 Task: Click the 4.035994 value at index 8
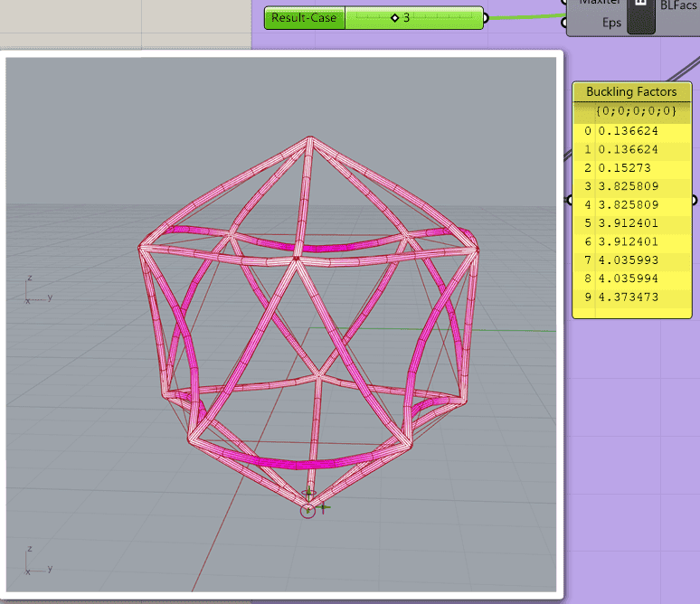tap(628, 278)
